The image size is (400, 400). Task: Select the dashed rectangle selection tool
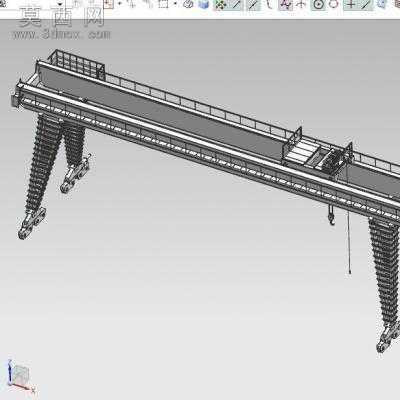pos(163,4)
